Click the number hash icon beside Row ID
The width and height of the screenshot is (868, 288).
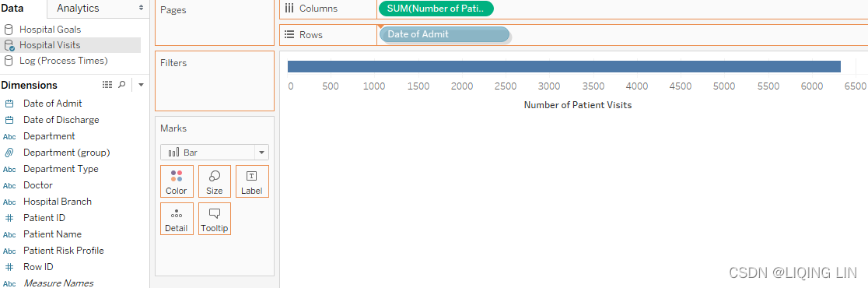9,266
